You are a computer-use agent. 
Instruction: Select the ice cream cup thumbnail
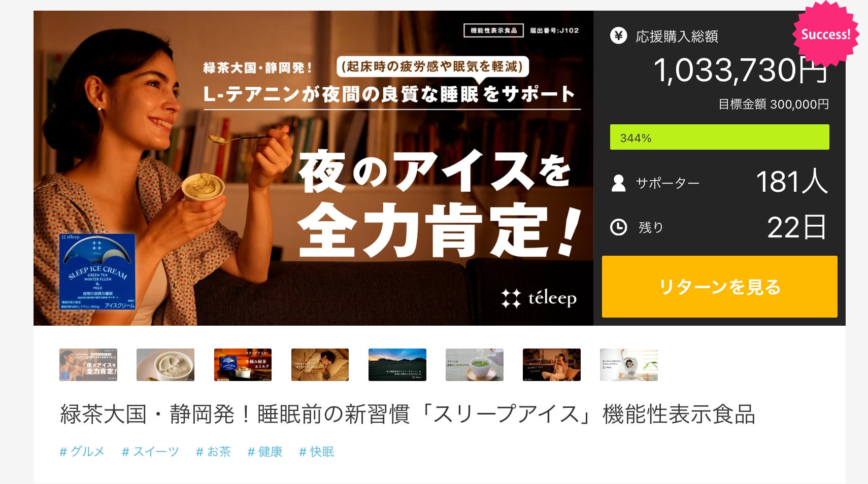(165, 364)
